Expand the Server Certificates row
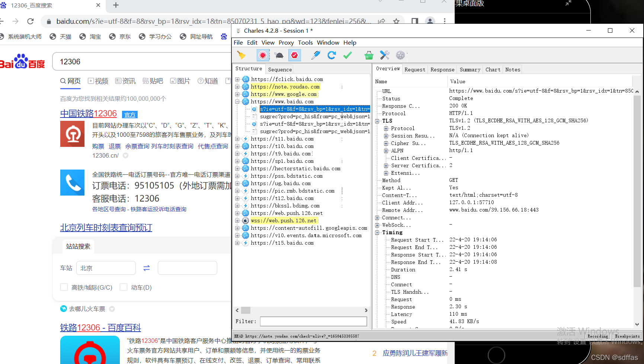Image resolution: width=644 pixels, height=364 pixels. (x=386, y=165)
